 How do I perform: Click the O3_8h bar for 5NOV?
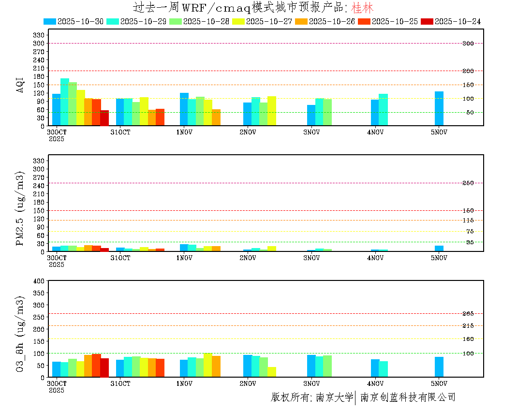click(439, 367)
